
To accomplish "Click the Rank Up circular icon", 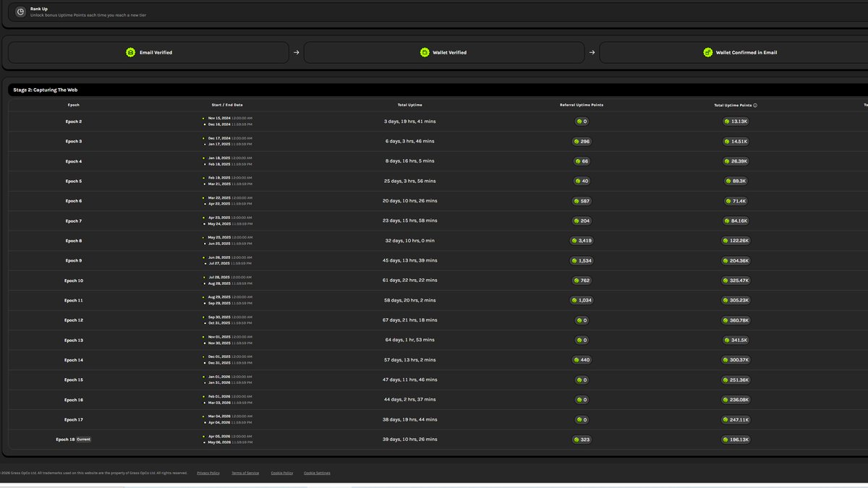I will click(20, 12).
